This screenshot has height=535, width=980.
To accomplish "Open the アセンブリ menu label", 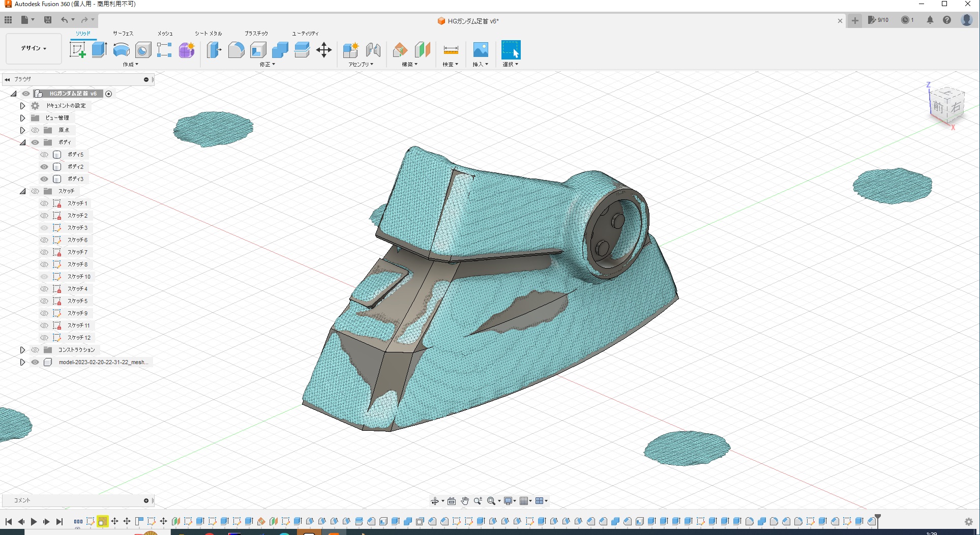I will coord(361,65).
